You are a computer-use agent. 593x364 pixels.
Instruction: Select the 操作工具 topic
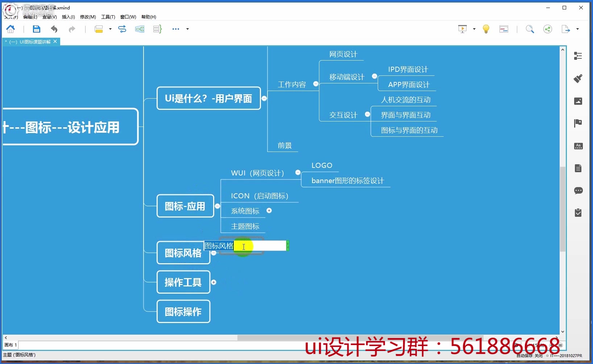coord(183,282)
